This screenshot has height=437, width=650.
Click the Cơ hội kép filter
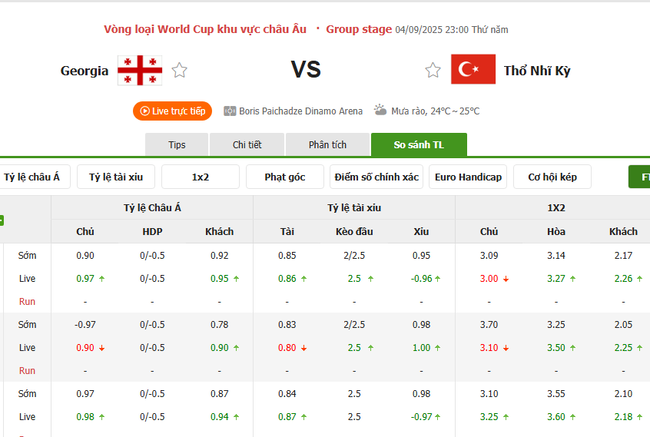[552, 177]
